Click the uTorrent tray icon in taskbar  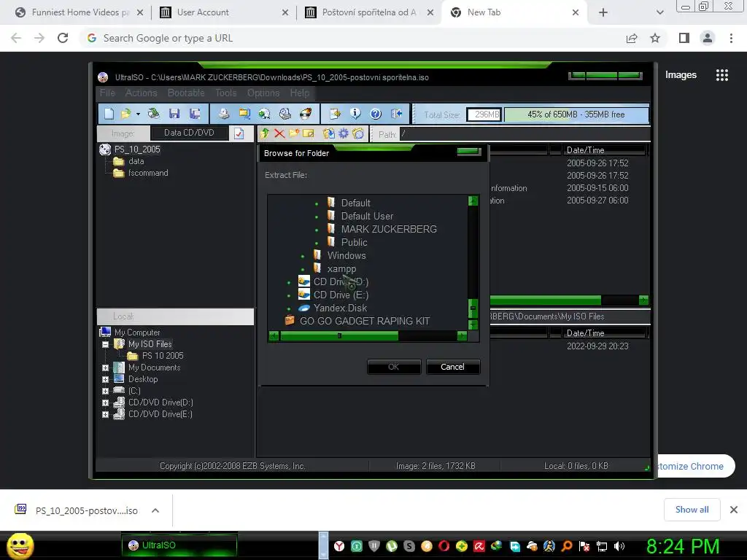coord(391,546)
